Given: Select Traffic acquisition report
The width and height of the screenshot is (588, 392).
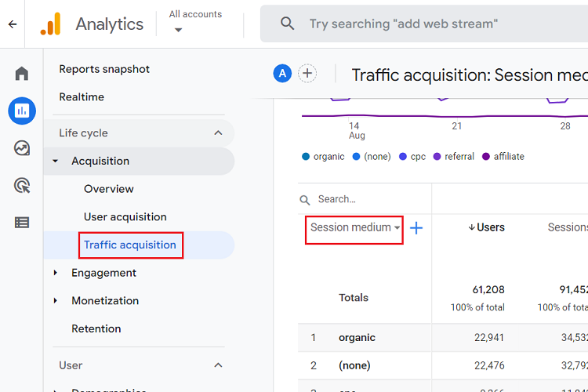Looking at the screenshot, I should (x=129, y=245).
